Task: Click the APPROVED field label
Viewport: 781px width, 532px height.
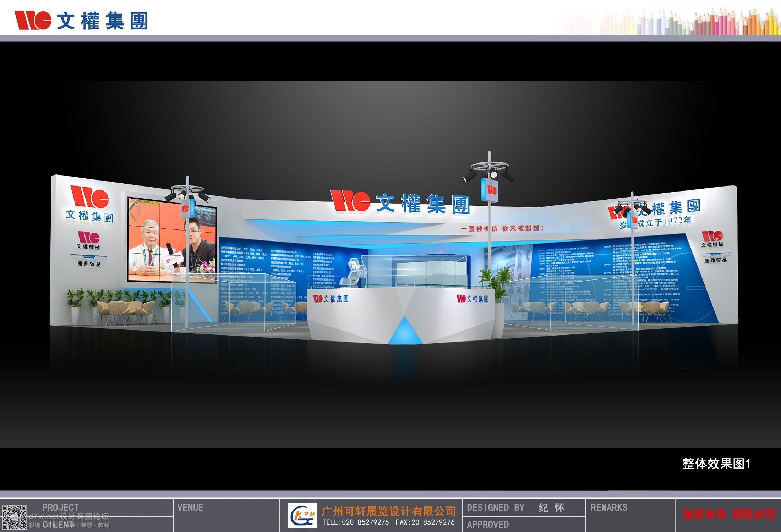Action: coord(488,525)
